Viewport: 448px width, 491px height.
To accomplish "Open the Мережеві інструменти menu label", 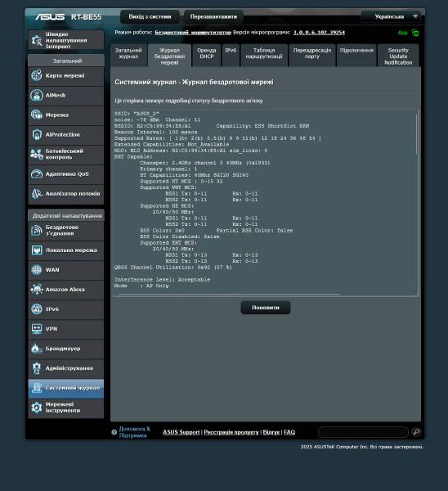I will tap(63, 408).
